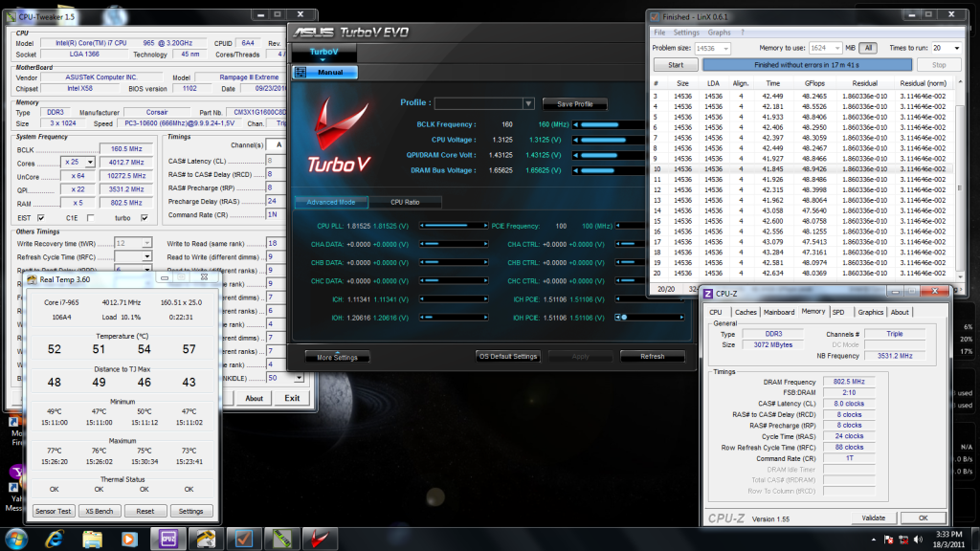Switch to the CPU tab in CPU-Z
980x551 pixels.
point(716,313)
